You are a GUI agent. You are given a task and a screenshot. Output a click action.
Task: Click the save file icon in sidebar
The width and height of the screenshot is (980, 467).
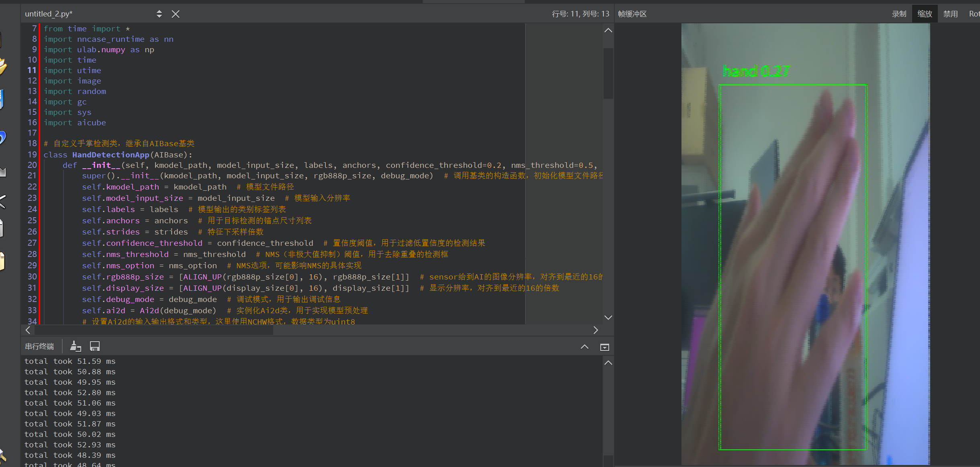click(x=2, y=99)
